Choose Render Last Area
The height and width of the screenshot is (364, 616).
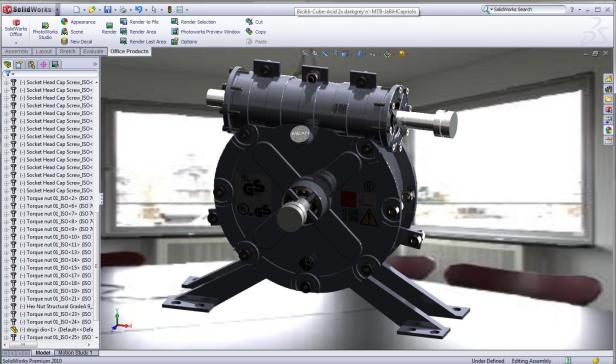point(143,42)
